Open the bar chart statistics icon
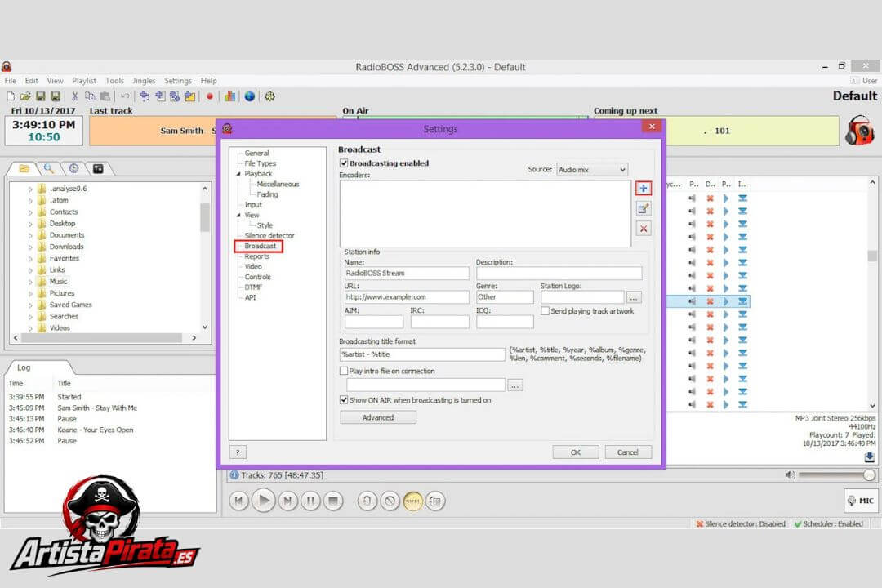This screenshot has width=882, height=588. coord(229,96)
